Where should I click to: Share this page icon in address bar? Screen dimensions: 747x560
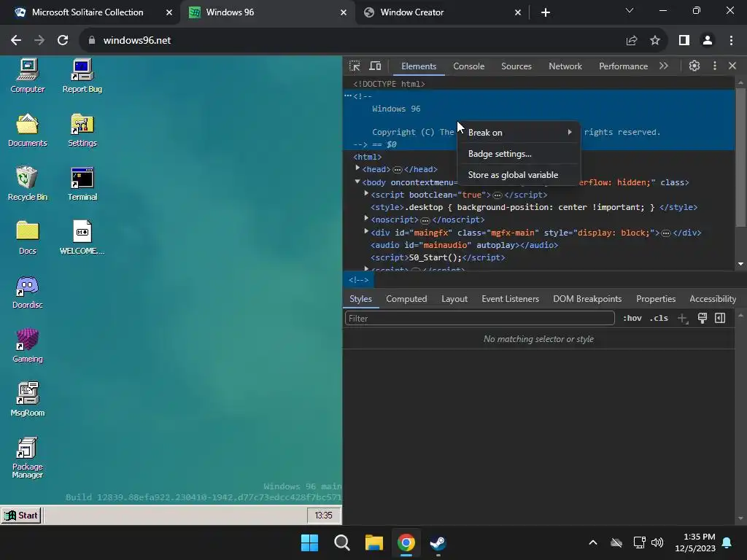632,41
